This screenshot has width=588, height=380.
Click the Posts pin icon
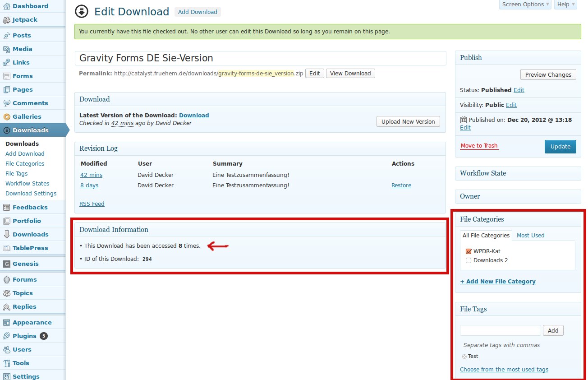point(7,36)
